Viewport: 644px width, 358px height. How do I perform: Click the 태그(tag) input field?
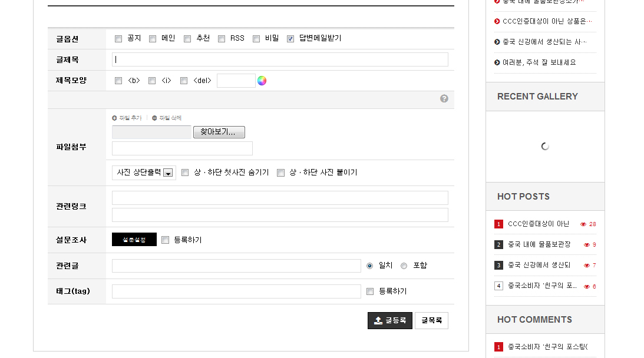click(x=237, y=291)
